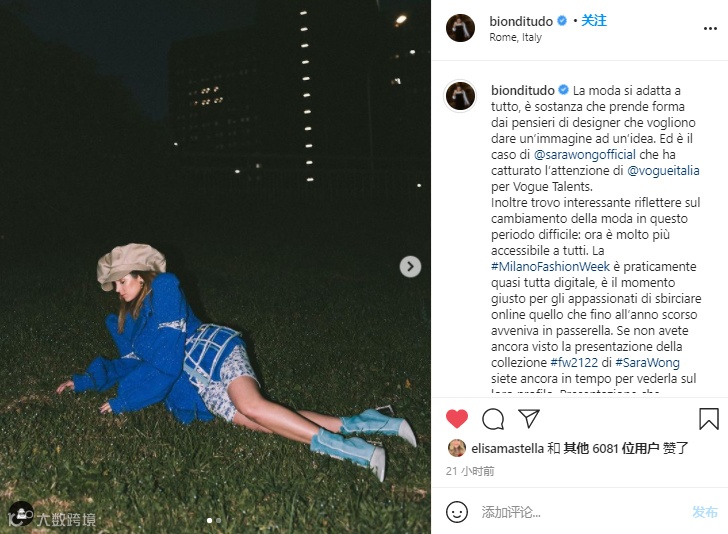Click the 发布 post comment button
The image size is (728, 534).
point(705,512)
